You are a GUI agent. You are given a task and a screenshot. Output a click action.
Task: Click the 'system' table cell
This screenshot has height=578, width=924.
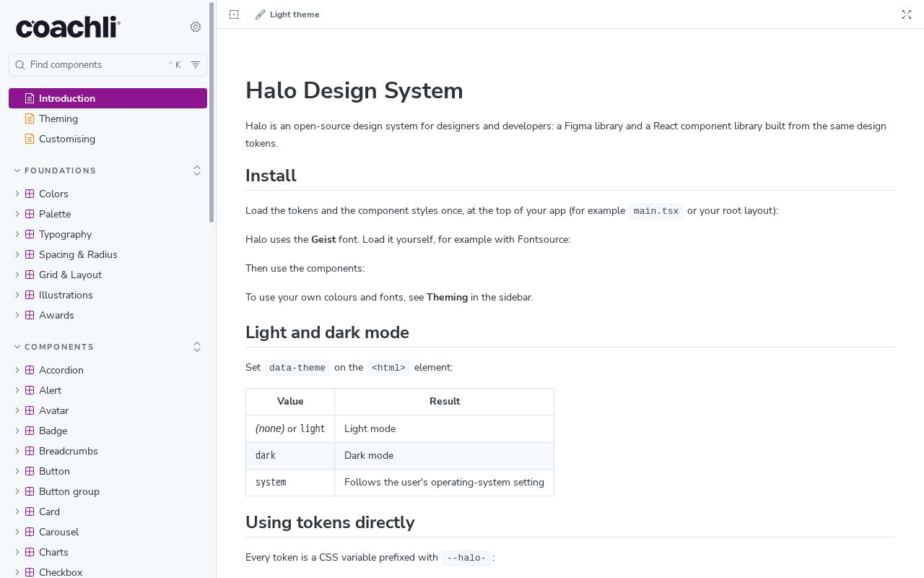[290, 483]
